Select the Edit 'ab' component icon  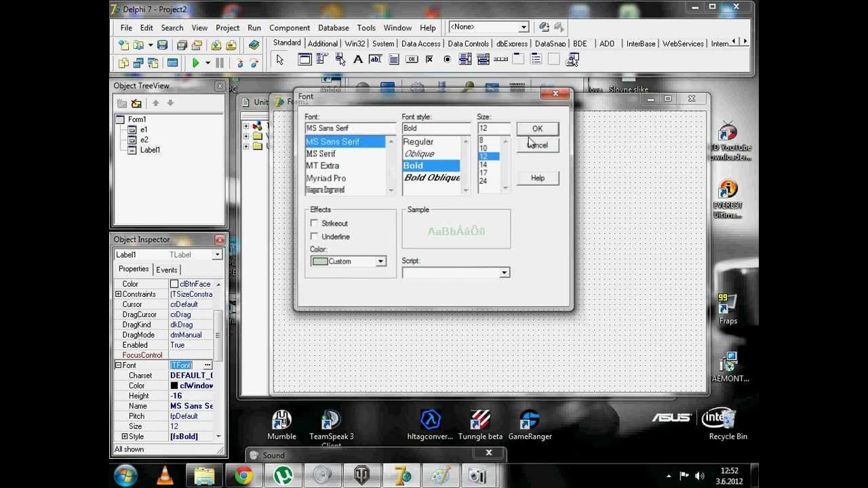pyautogui.click(x=375, y=60)
